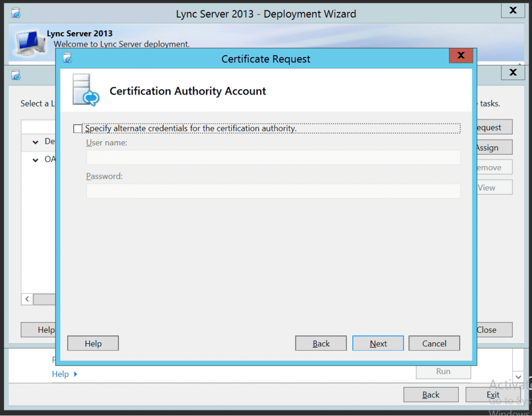
Task: Click the Run button
Action: pyautogui.click(x=443, y=371)
